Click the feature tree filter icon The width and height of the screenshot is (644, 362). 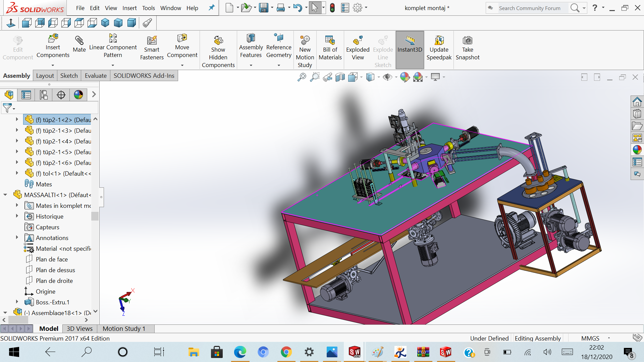point(7,108)
